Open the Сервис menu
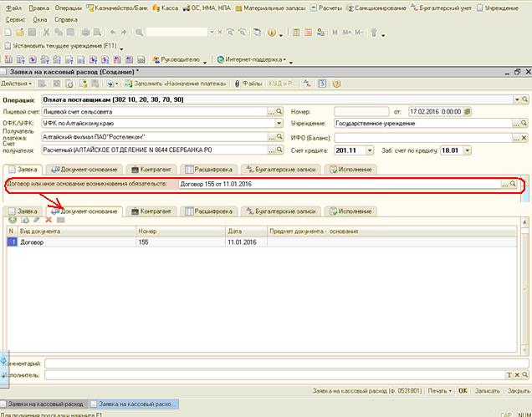This screenshot has height=417, width=532. (16, 20)
